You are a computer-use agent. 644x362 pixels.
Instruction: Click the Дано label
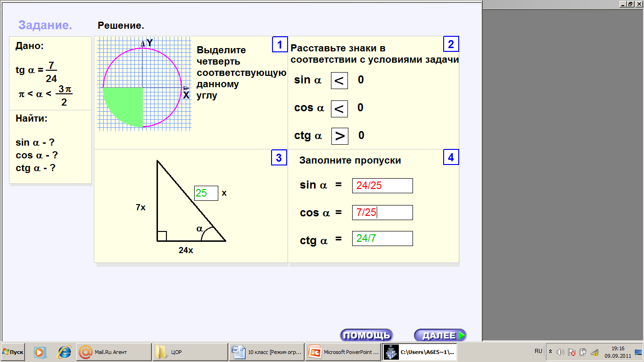point(29,46)
